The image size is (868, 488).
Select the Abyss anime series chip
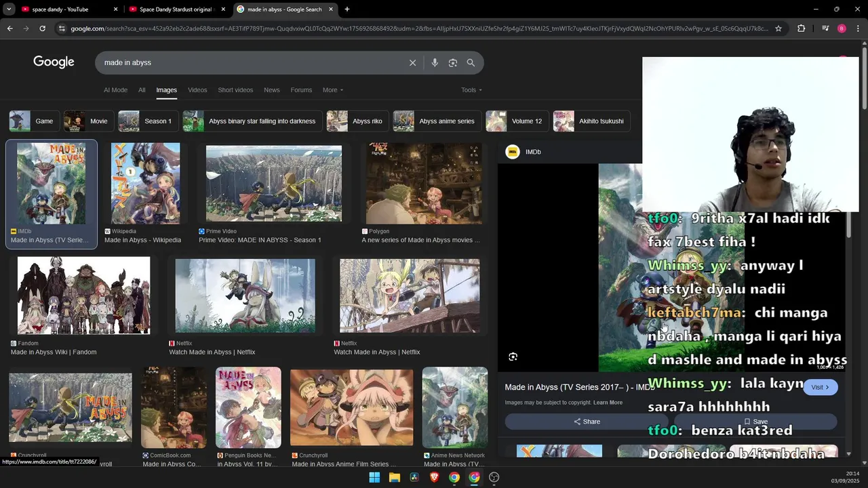[x=437, y=121]
